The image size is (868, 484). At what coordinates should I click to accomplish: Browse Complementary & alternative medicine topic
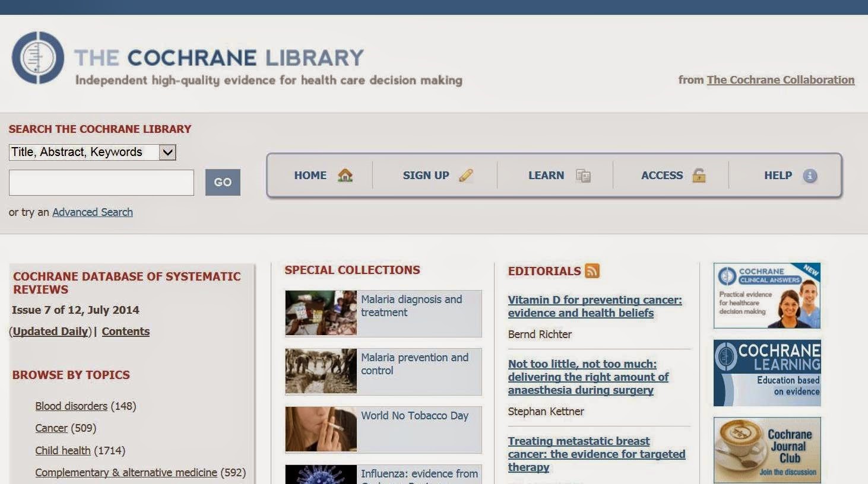126,472
